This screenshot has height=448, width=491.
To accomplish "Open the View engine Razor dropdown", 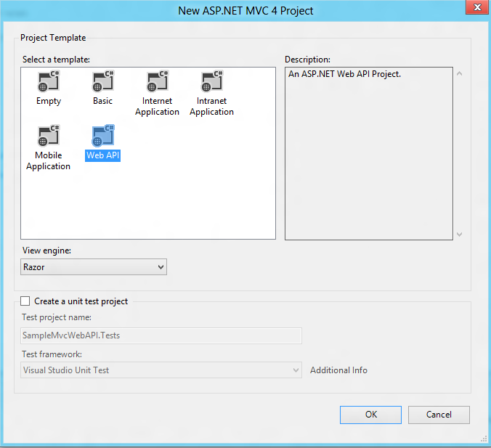I will coord(94,267).
